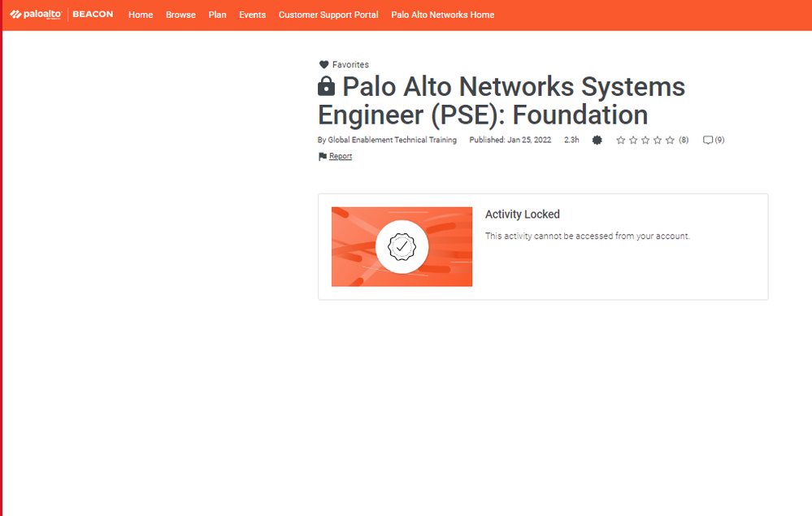Open the comments bubble icon
This screenshot has height=516, width=812.
point(708,141)
